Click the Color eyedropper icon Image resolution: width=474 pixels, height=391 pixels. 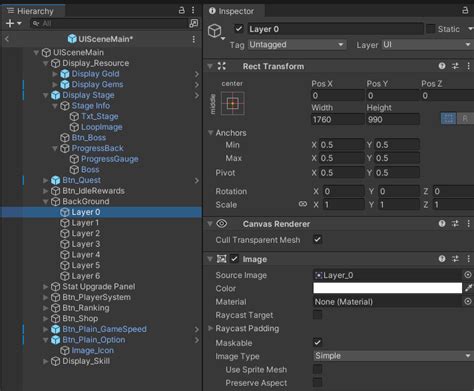point(469,288)
